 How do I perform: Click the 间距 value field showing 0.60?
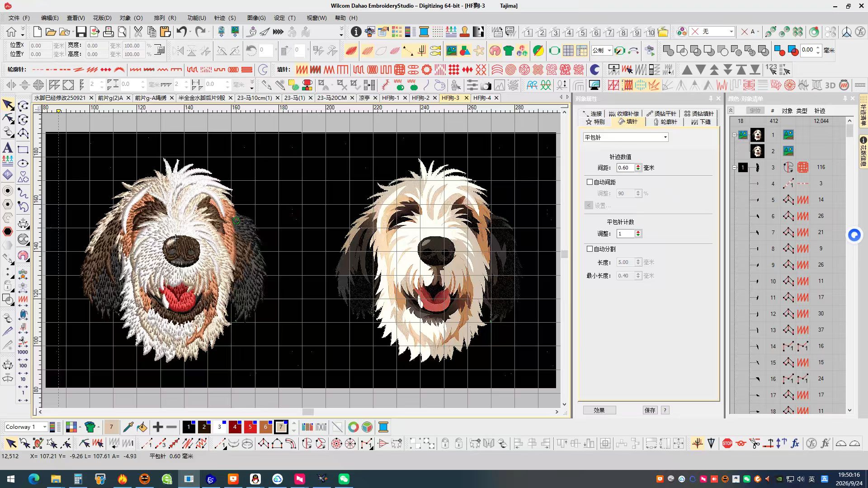626,168
